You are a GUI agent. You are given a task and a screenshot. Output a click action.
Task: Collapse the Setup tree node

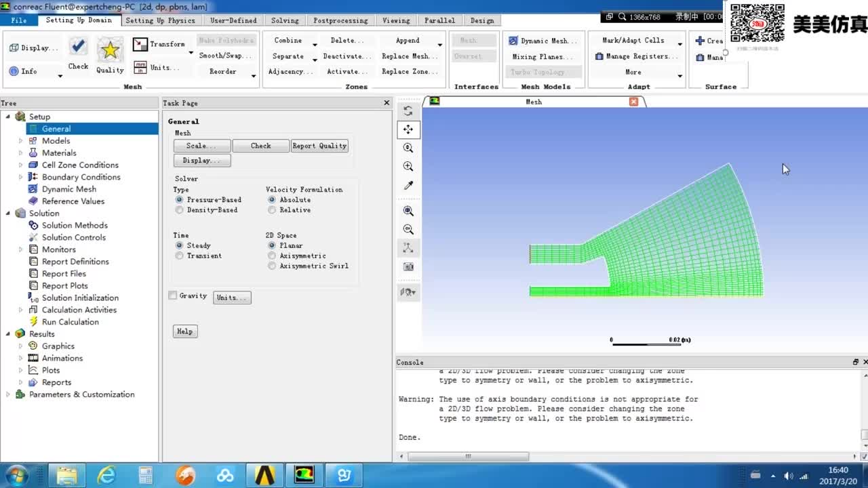(x=8, y=117)
